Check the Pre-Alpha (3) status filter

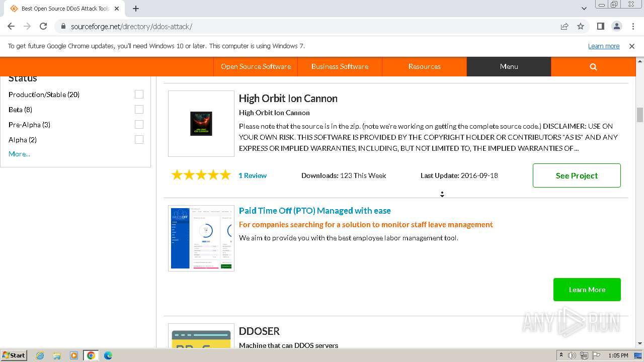point(139,125)
